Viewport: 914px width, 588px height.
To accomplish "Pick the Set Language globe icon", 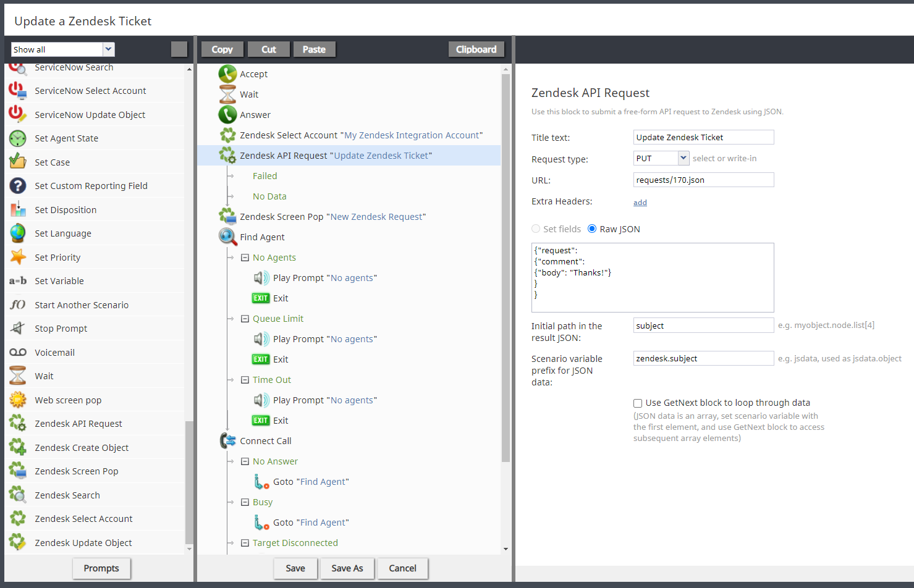I will pos(17,233).
